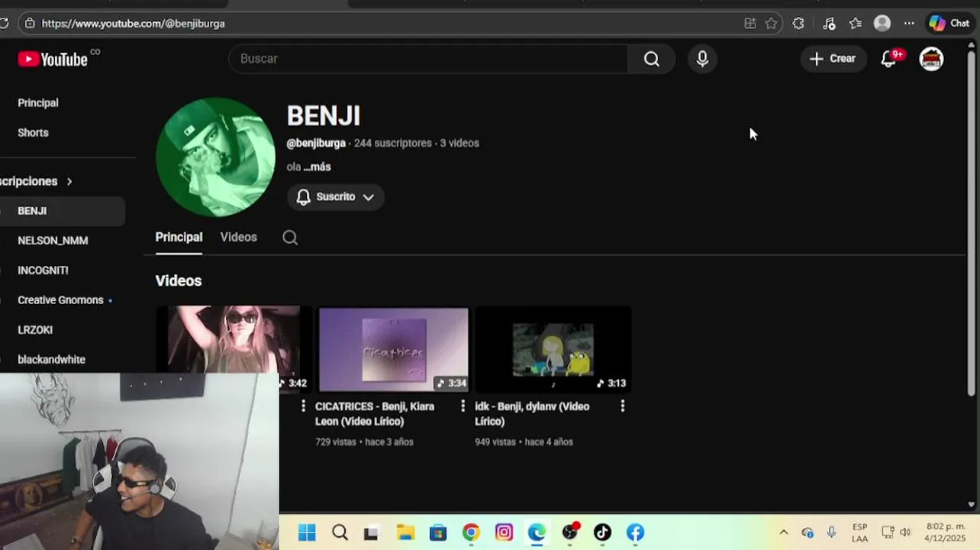Click ESP LAA language indicator
This screenshot has width=980, height=550.
[859, 532]
